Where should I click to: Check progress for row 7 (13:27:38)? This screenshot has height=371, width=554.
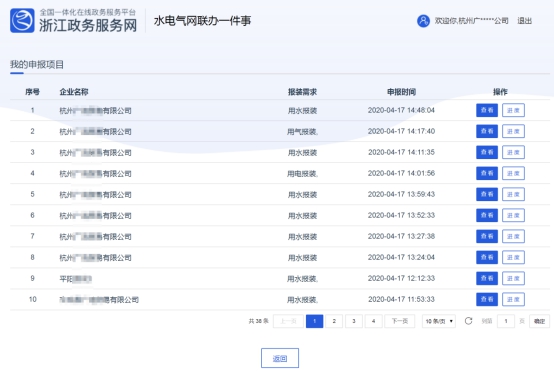pos(513,236)
